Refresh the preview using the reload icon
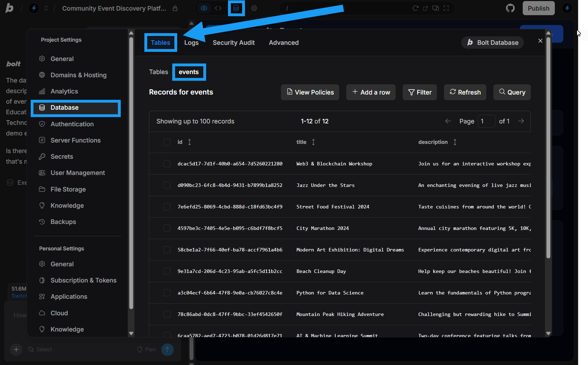588x365 pixels. click(416, 8)
